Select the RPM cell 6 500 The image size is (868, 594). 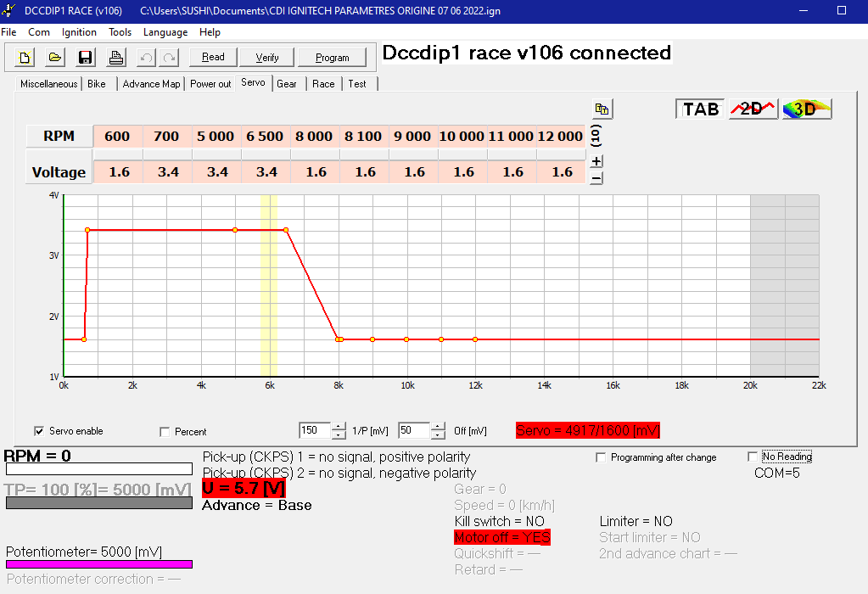click(x=266, y=136)
